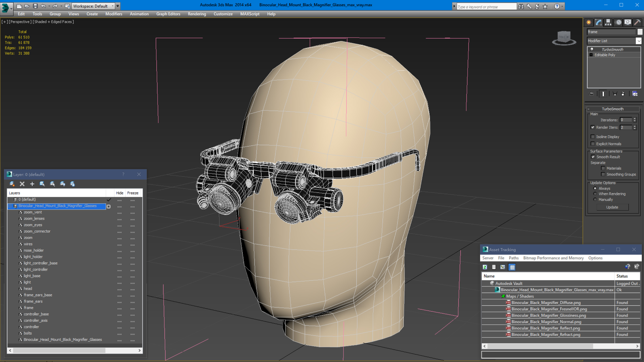Click Add Selected Objects plus icon

32,184
